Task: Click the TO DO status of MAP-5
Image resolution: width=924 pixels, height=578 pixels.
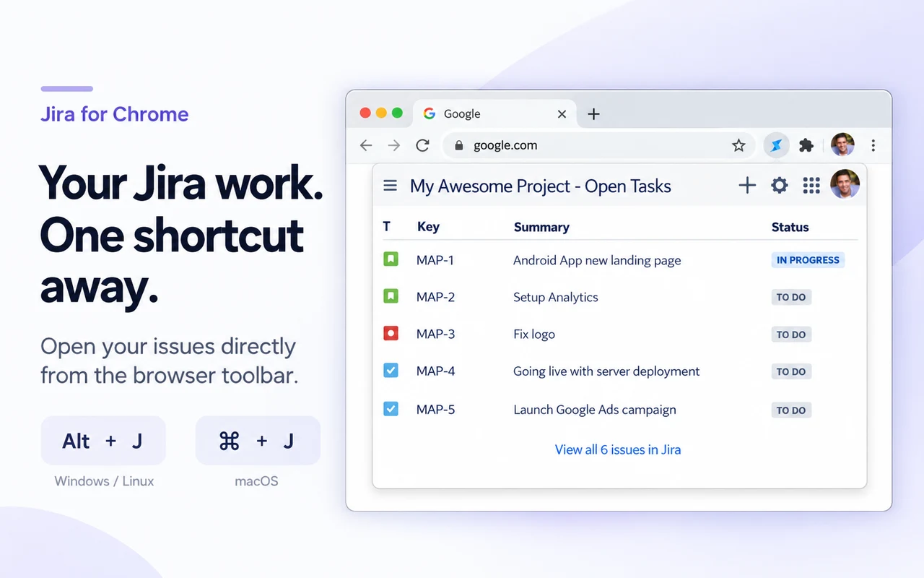Action: pyautogui.click(x=791, y=410)
